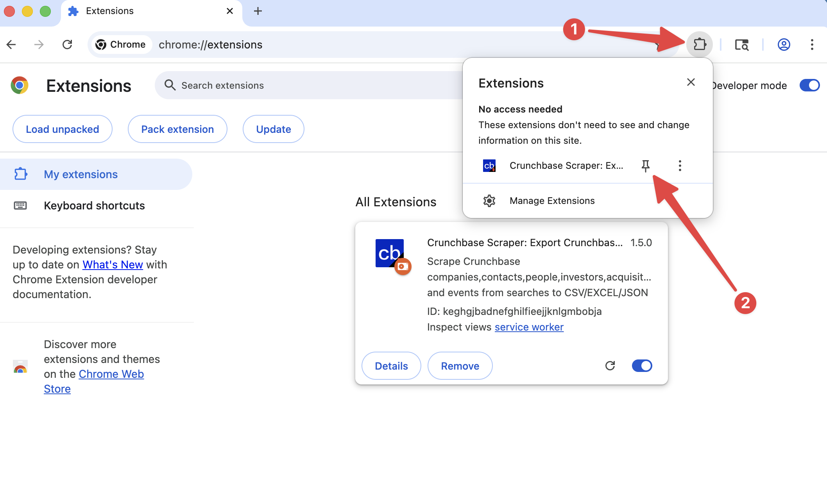Remove the Crunchbase Scraper extension

tap(460, 366)
